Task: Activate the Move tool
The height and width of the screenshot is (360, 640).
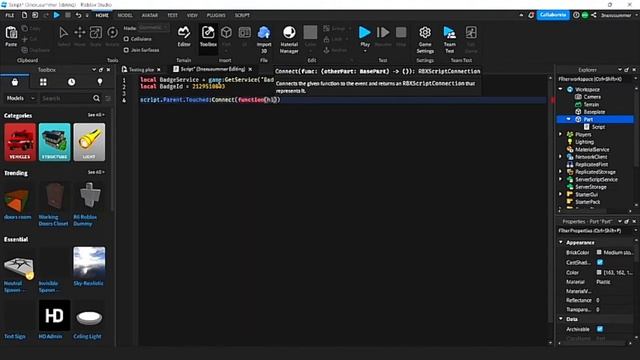Action: pyautogui.click(x=80, y=33)
